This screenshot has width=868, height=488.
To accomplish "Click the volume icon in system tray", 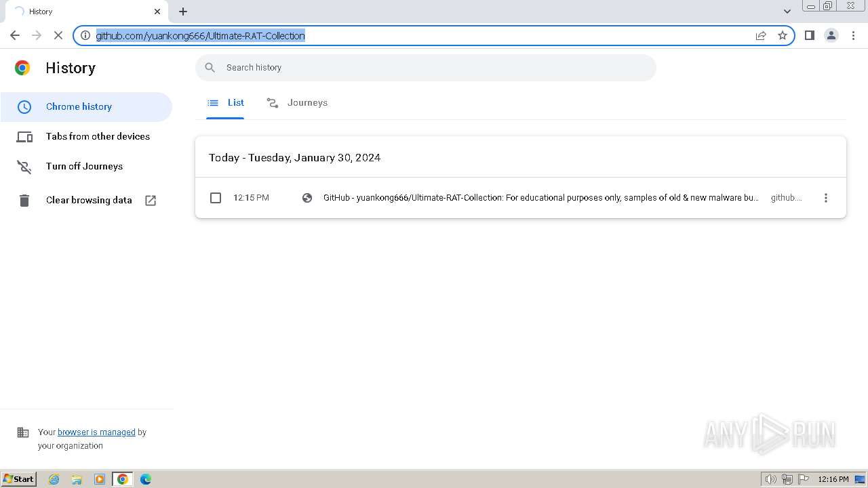I will [771, 479].
